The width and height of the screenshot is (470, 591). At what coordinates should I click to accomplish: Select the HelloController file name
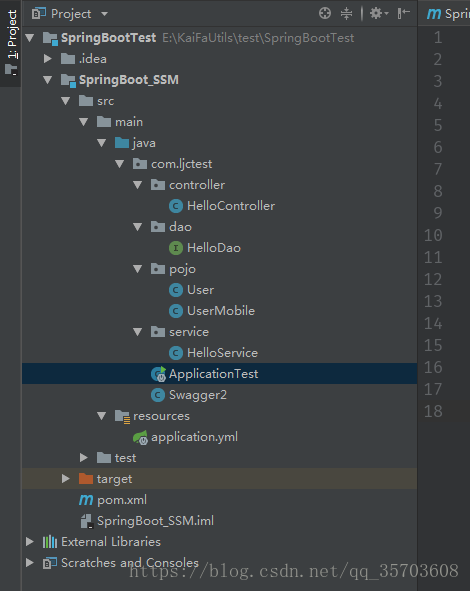pos(231,206)
